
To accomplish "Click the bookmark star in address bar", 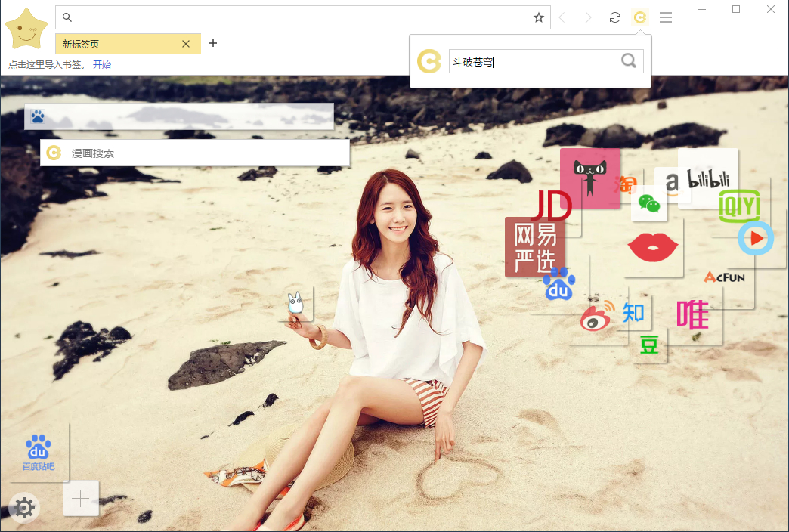I will (538, 17).
